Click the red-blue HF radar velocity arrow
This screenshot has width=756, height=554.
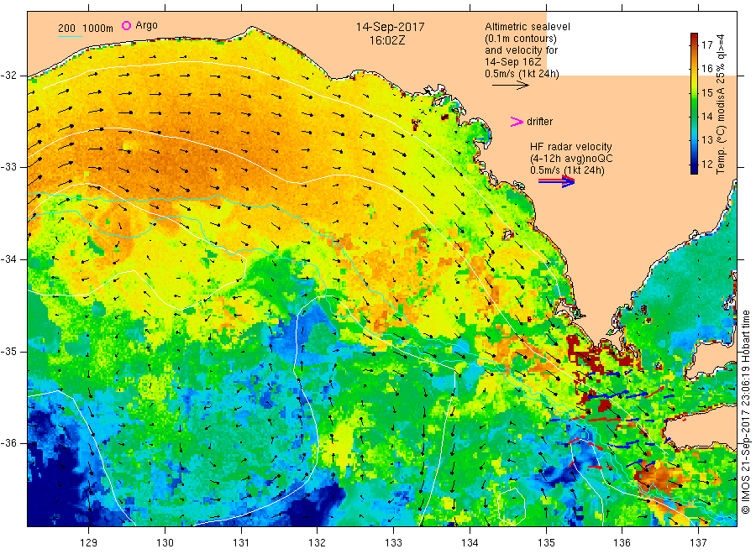(x=556, y=181)
